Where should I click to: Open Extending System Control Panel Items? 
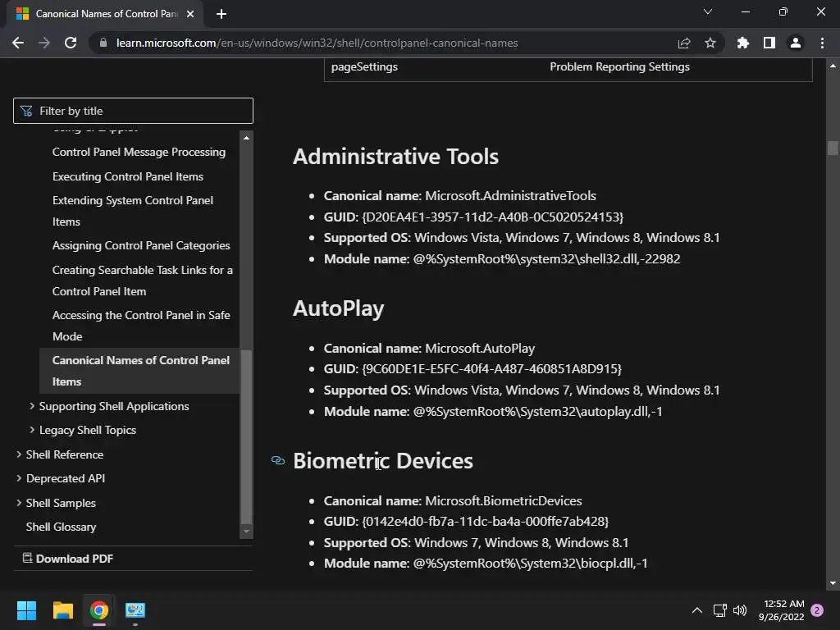click(133, 211)
